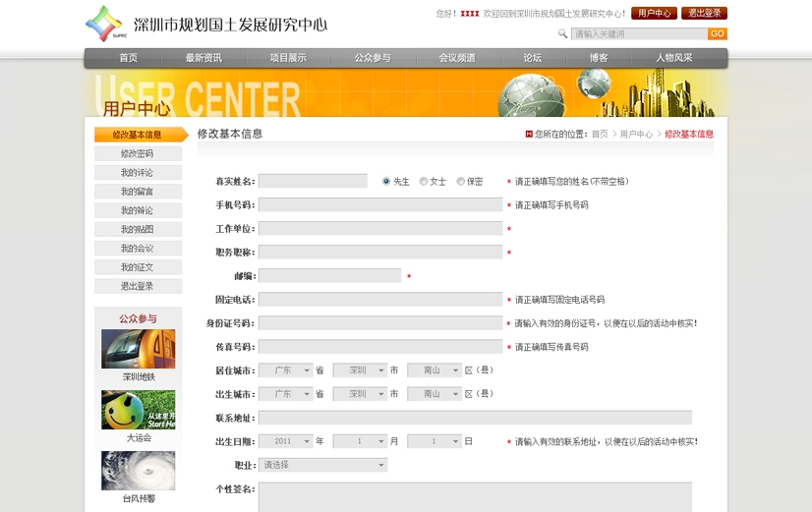Select the 先生 radio button
This screenshot has height=512, width=812.
386,182
